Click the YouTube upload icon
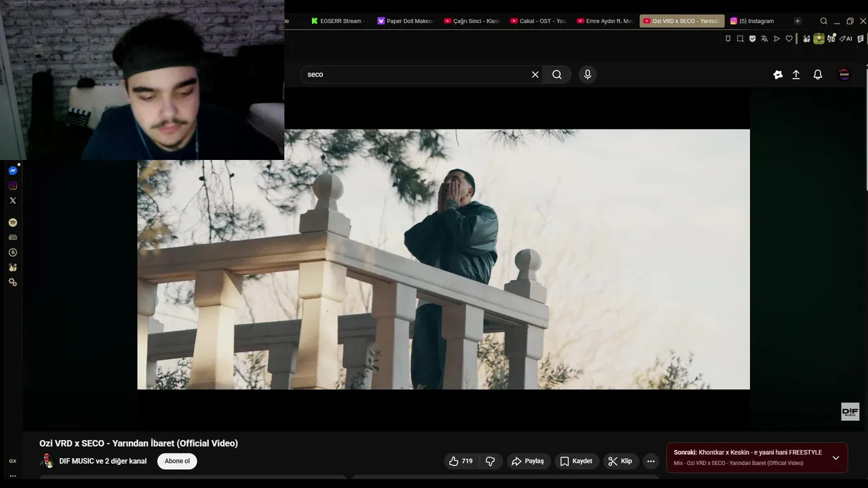The width and height of the screenshot is (868, 488). coord(796,75)
